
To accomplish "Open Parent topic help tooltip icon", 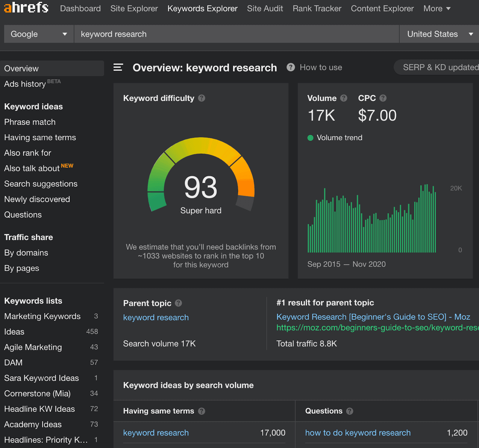I will pos(178,303).
